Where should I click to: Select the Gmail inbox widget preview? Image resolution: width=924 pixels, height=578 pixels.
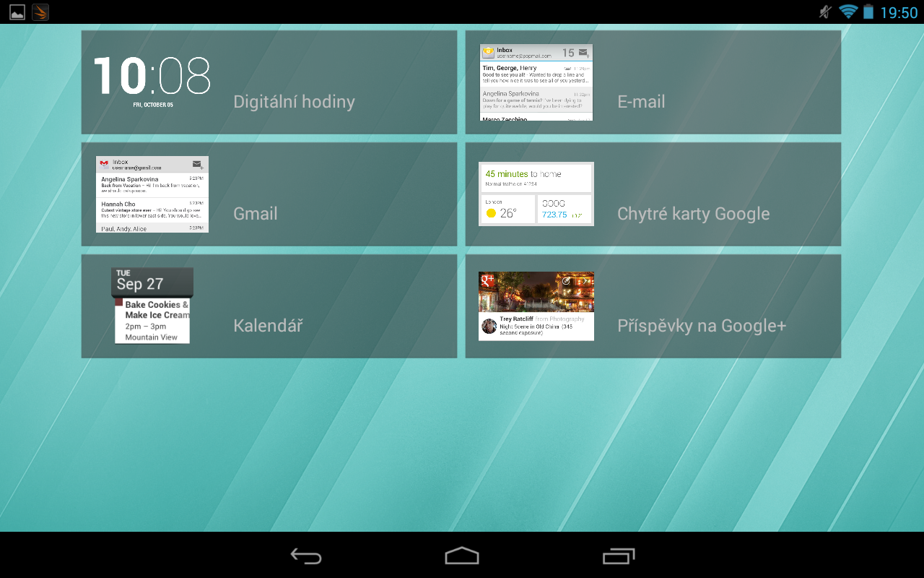pyautogui.click(x=152, y=194)
